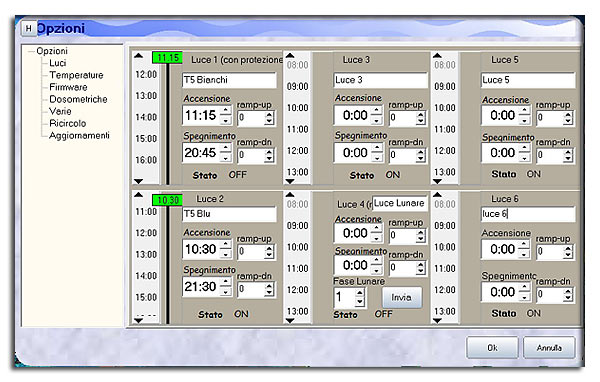Click Luce 2 timeline down arrow
The width and height of the screenshot is (600, 382).
[x=139, y=321]
